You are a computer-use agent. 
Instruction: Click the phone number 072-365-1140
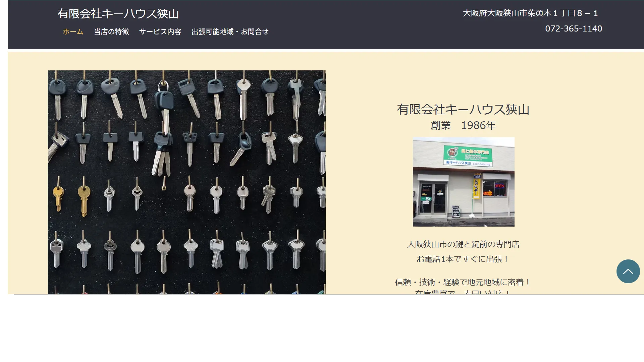point(573,28)
